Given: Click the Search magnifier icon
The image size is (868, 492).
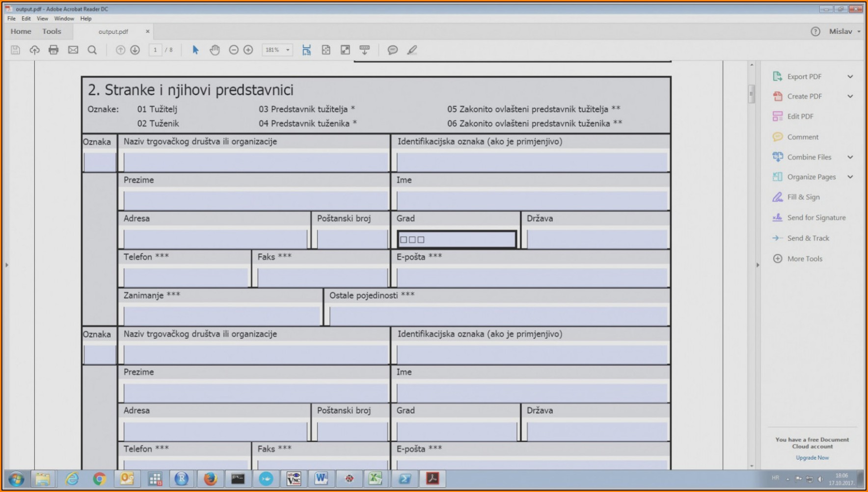Looking at the screenshot, I should click(x=92, y=50).
